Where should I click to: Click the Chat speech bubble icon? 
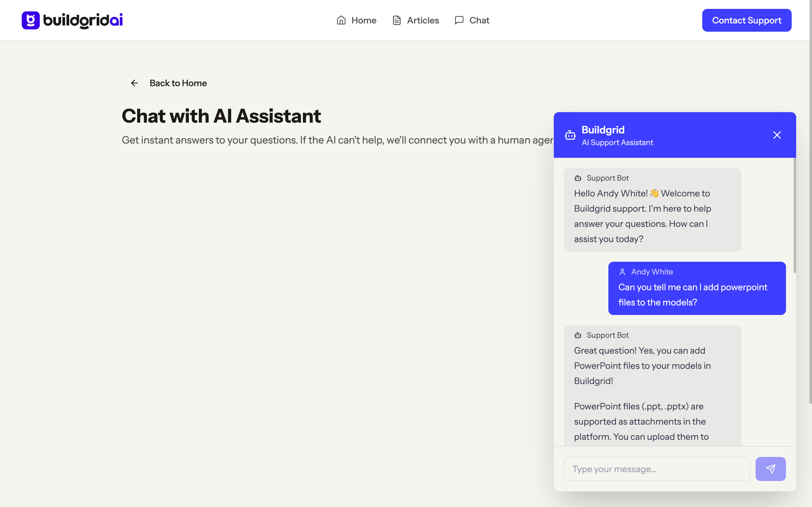pyautogui.click(x=459, y=20)
